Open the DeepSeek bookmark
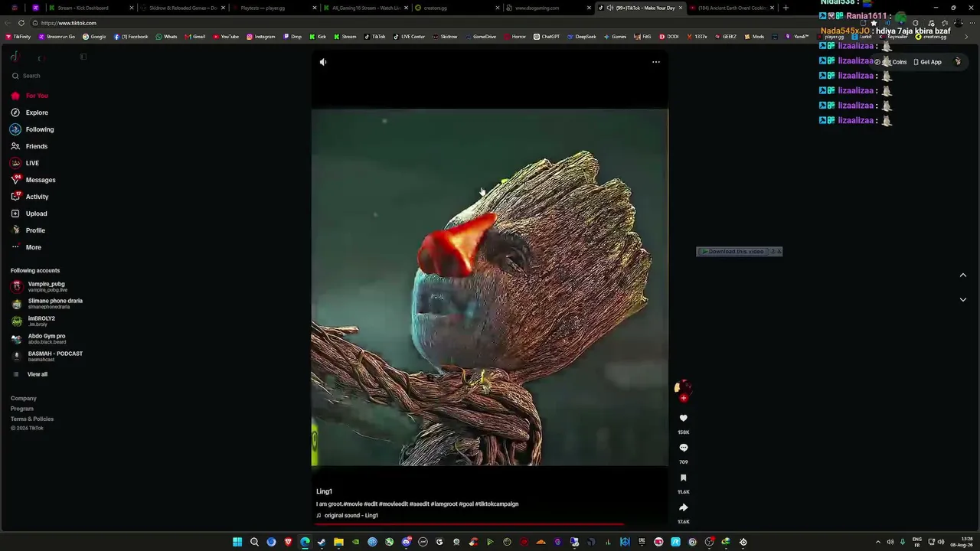 coord(582,37)
